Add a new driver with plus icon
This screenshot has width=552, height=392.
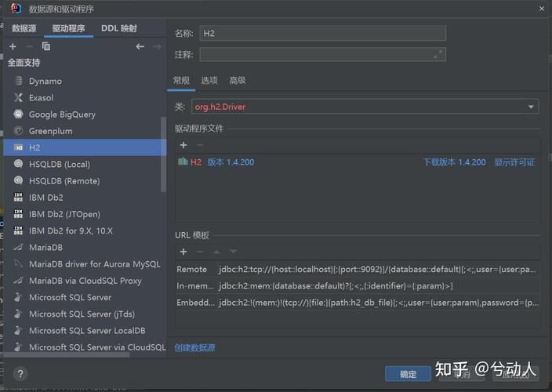click(x=13, y=46)
